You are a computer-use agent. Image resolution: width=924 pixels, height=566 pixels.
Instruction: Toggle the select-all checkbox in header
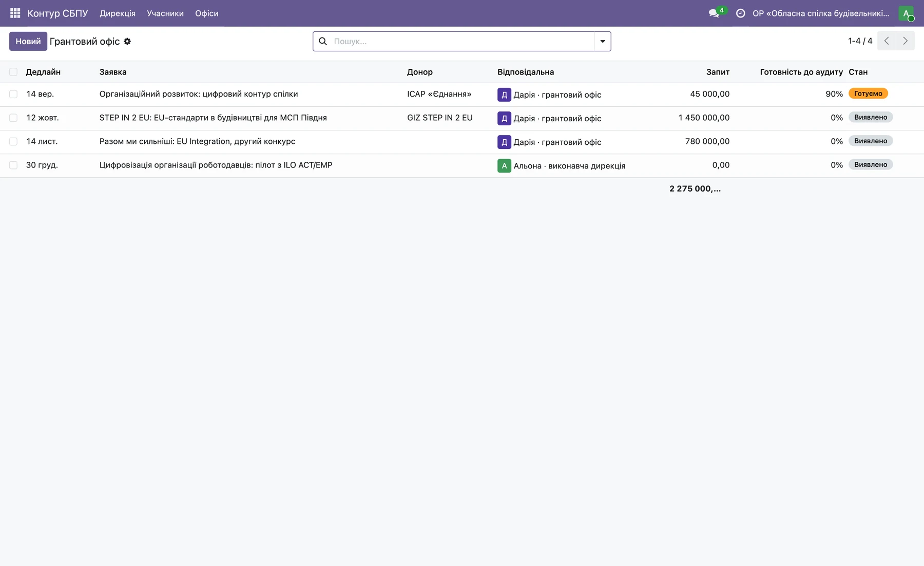pyautogui.click(x=13, y=72)
